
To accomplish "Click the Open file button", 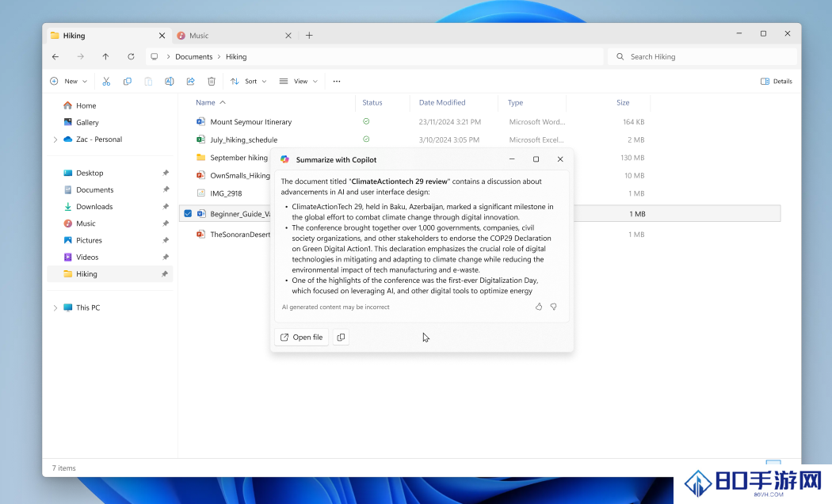I will pos(301,337).
